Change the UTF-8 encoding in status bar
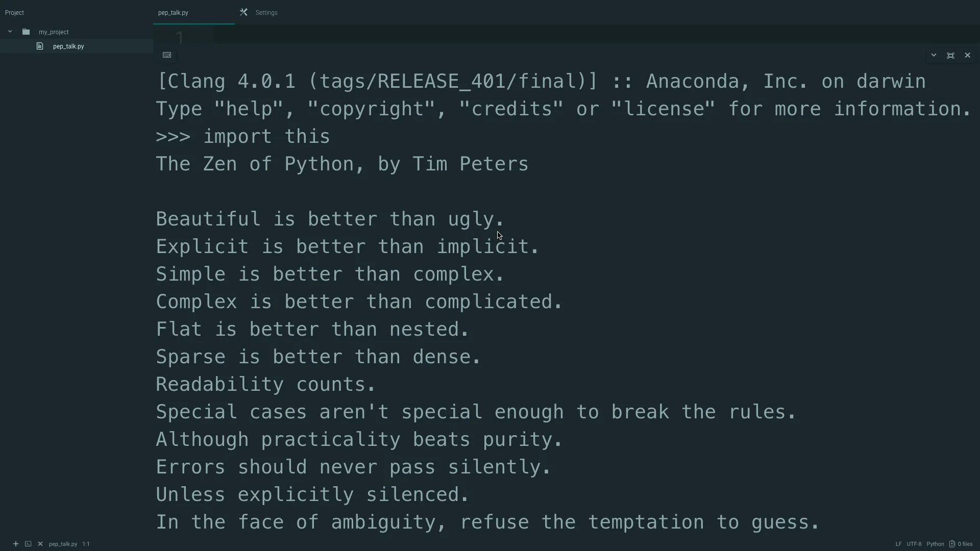The width and height of the screenshot is (980, 551). pos(914,544)
